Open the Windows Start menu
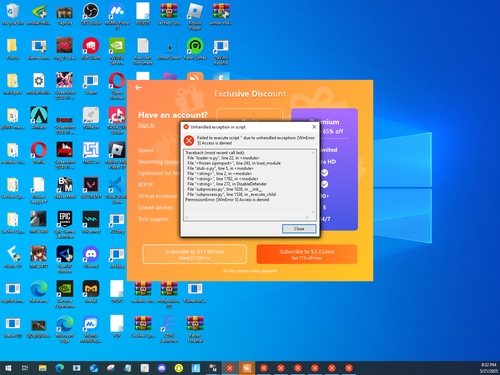Image resolution: width=500 pixels, height=375 pixels. [8, 368]
